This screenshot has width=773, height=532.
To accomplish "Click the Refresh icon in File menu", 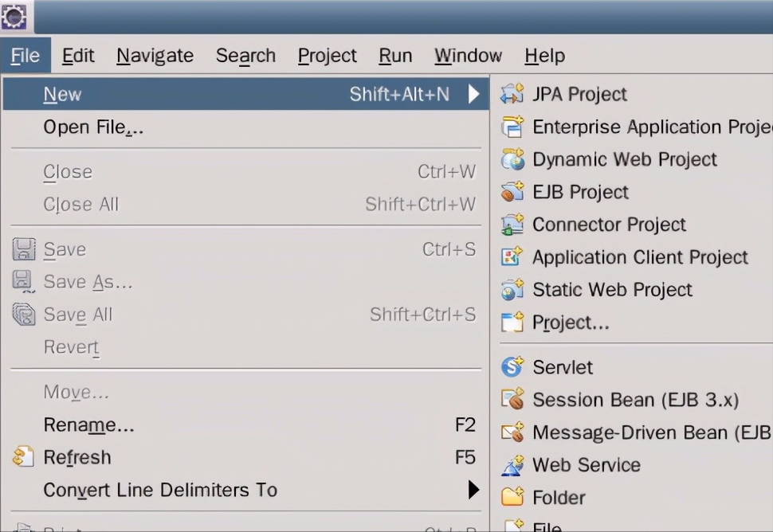I will [x=23, y=456].
